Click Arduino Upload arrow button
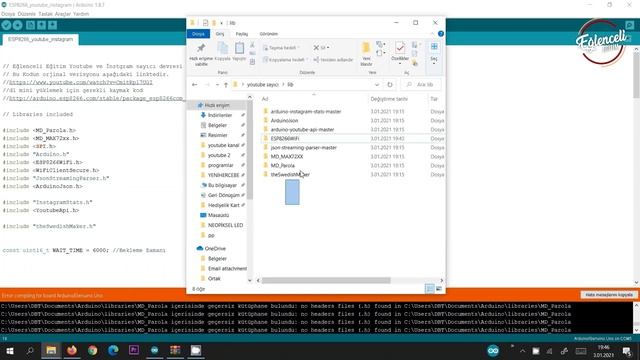The image size is (640, 360). (18, 25)
